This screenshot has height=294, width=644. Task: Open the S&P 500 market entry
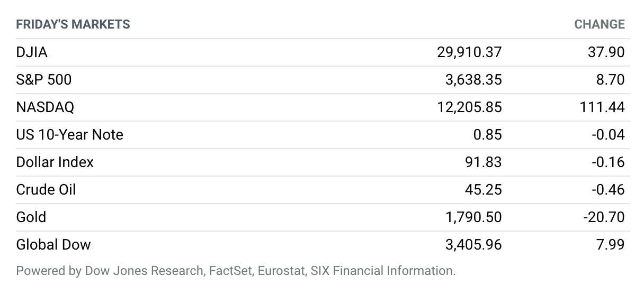pyautogui.click(x=44, y=80)
